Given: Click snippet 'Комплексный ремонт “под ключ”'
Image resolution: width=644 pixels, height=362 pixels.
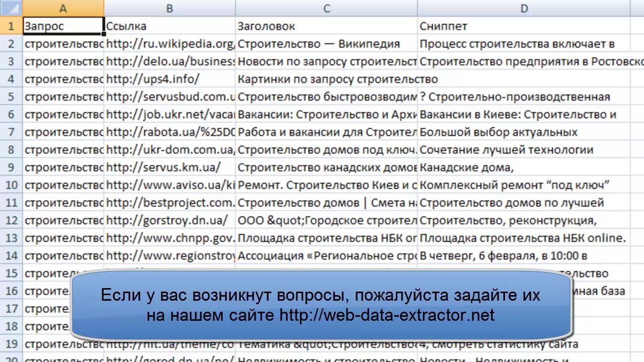Looking at the screenshot, I should pos(524,185).
